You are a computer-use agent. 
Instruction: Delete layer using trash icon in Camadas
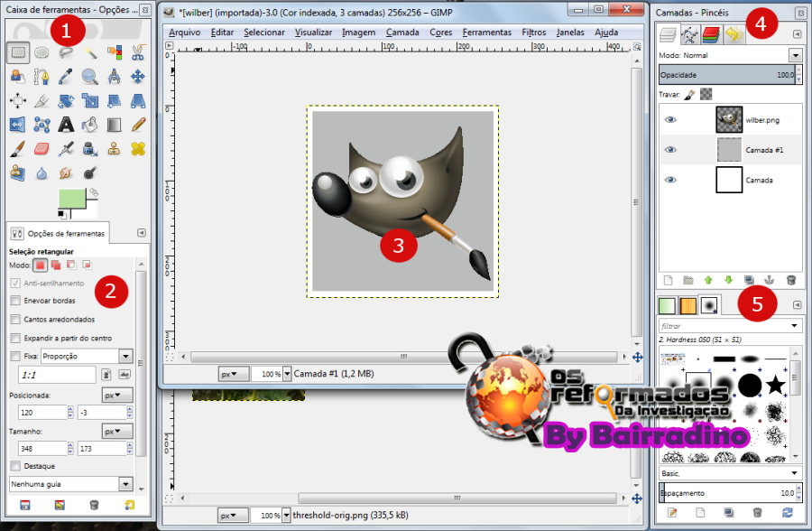tap(790, 280)
